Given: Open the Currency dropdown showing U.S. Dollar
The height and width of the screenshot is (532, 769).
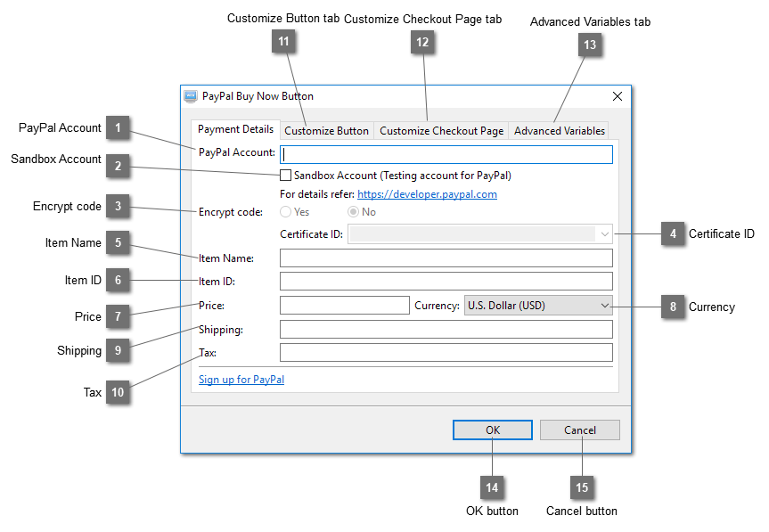Looking at the screenshot, I should 538,305.
